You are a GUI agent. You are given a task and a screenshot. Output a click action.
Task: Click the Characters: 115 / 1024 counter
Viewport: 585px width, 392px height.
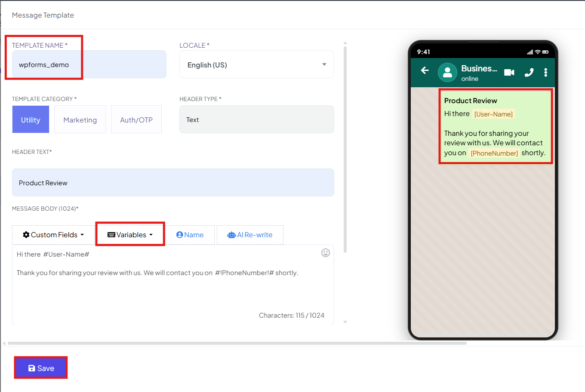(292, 315)
